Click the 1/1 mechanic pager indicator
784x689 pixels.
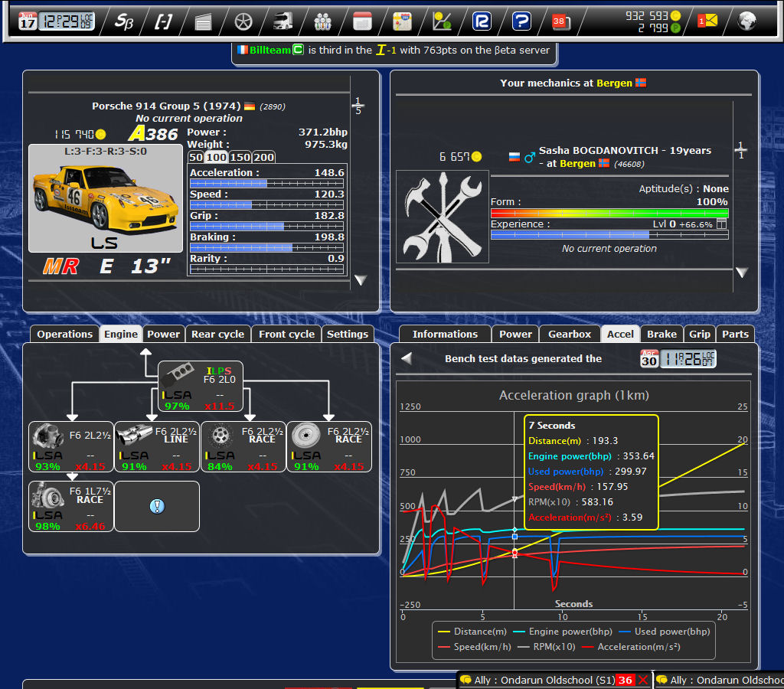pyautogui.click(x=741, y=150)
